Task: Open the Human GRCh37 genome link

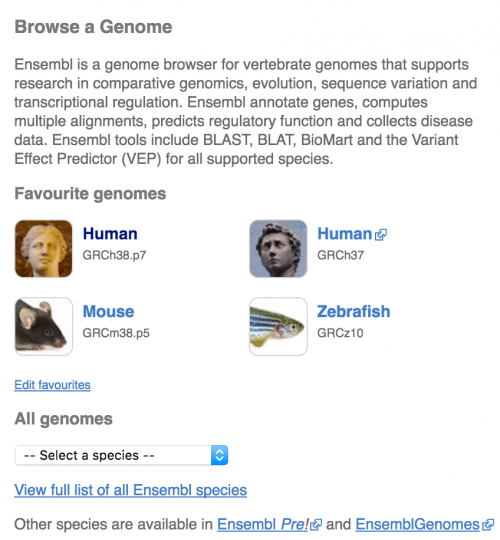Action: click(344, 234)
